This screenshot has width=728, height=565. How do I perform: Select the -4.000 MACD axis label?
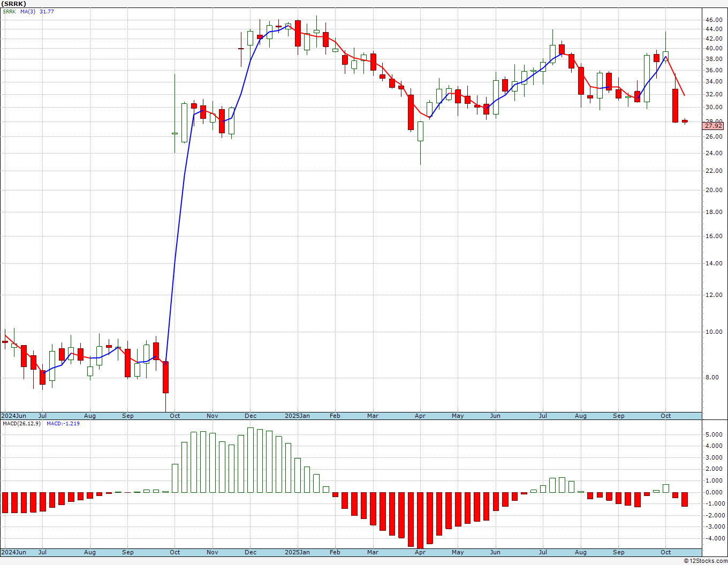tap(714, 539)
